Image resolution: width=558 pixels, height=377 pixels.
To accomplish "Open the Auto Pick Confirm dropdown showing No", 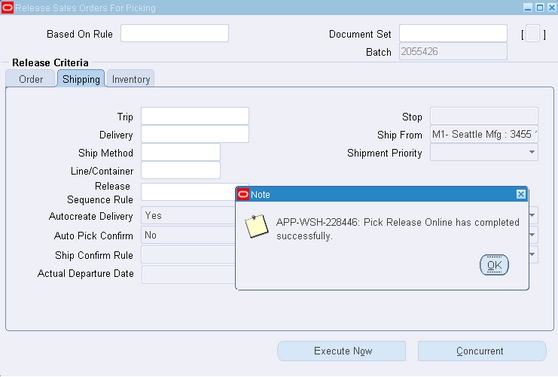I will point(189,235).
